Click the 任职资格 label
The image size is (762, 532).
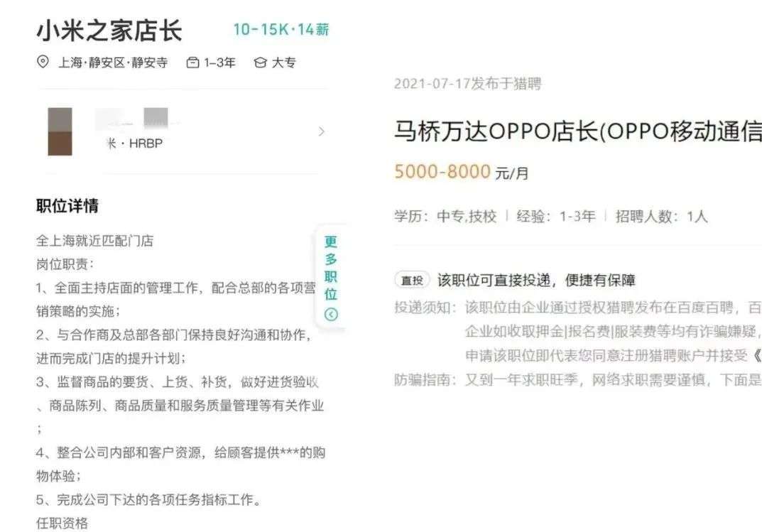[62, 523]
